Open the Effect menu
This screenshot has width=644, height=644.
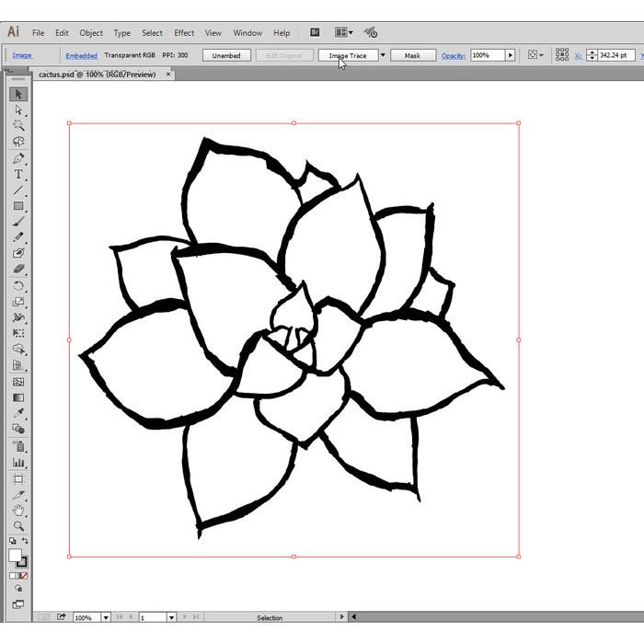184,33
